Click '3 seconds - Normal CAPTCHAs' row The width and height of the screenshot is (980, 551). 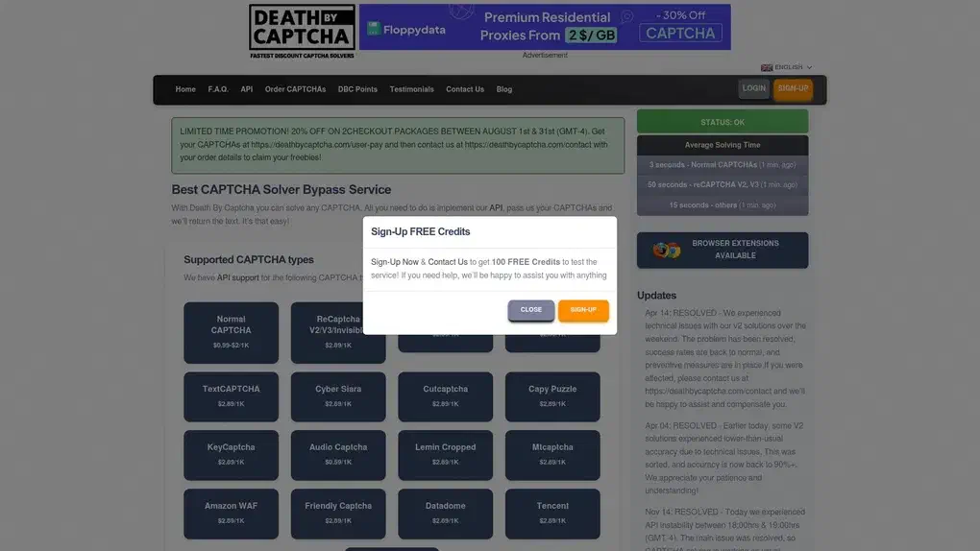723,165
